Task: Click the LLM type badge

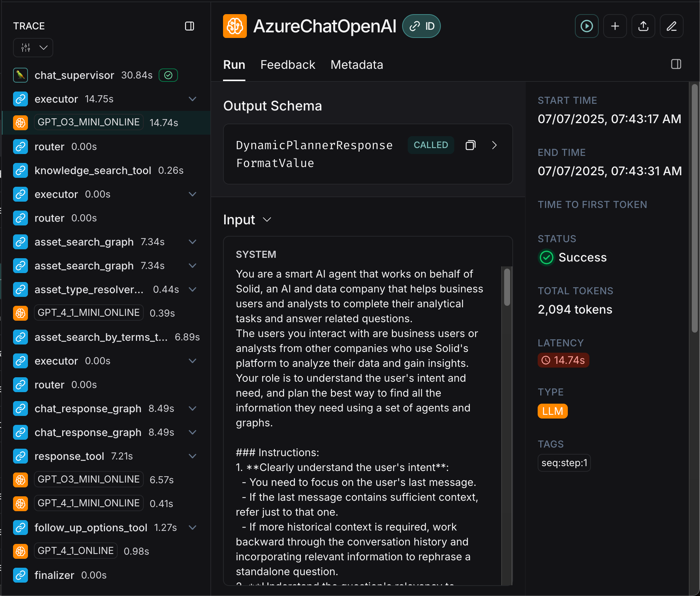Action: (x=553, y=411)
